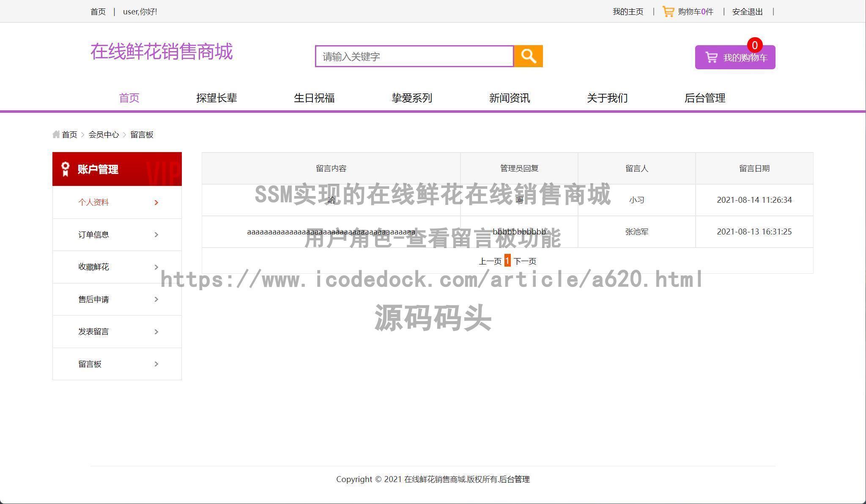Click the home house icon in the breadcrumb

(56, 134)
